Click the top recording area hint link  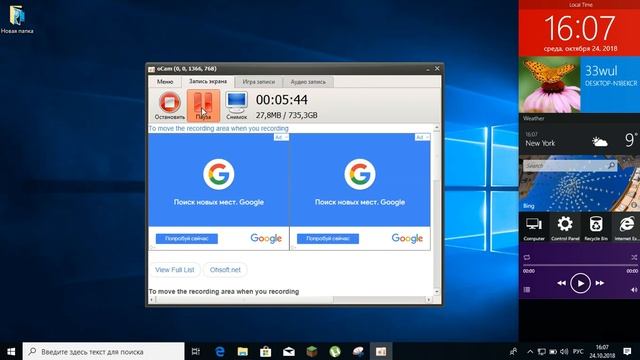click(218, 128)
